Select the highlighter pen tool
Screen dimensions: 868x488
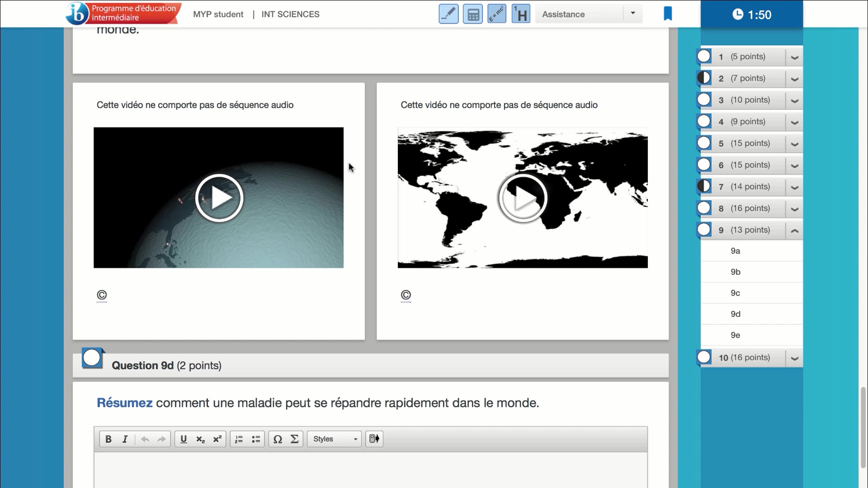pos(448,14)
